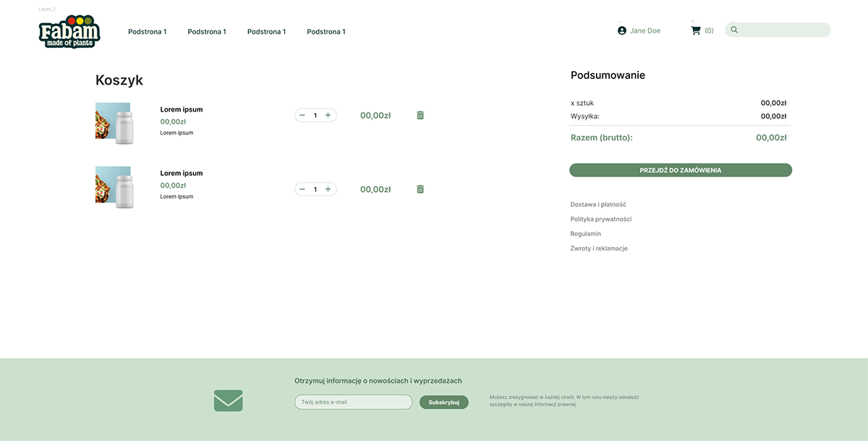Open the shopping cart icon

(695, 29)
